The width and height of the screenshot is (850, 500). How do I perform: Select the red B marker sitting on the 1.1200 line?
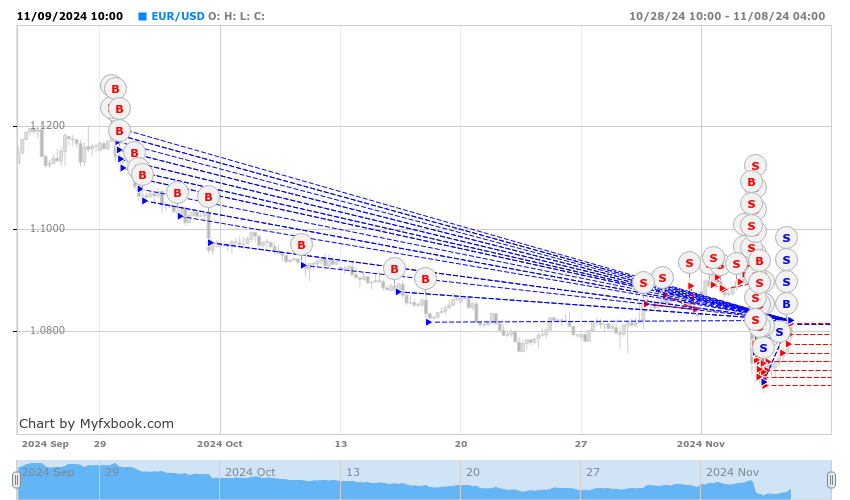coord(119,131)
